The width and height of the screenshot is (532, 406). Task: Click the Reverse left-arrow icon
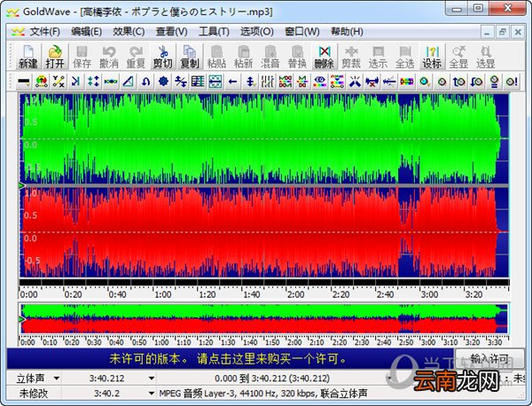[232, 82]
